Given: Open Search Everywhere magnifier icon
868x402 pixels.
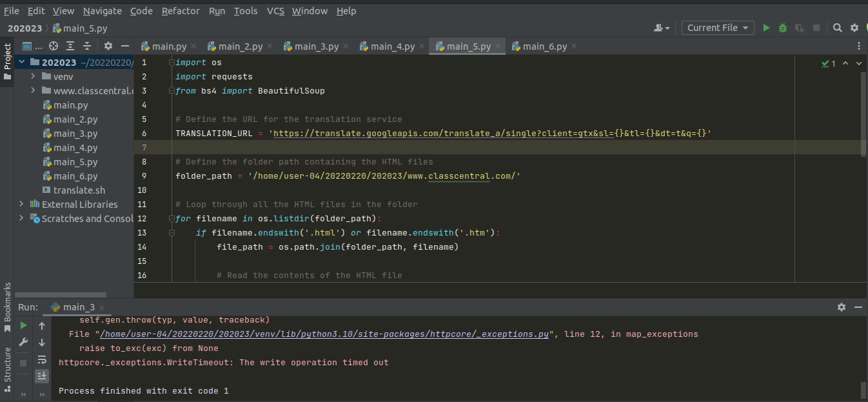Looking at the screenshot, I should (836, 28).
